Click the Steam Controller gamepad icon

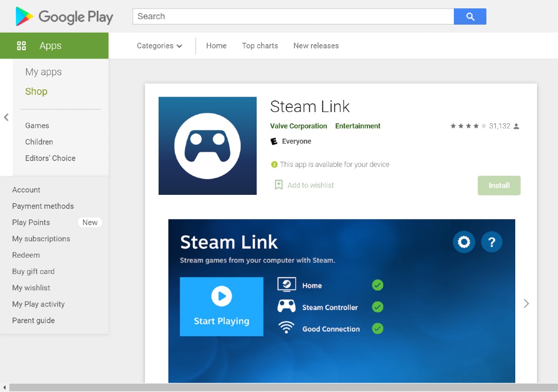[286, 306]
